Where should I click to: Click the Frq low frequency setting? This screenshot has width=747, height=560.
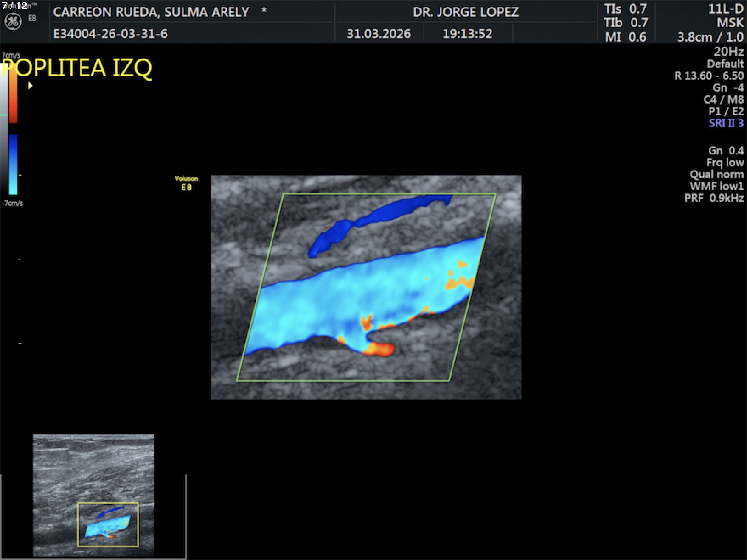pyautogui.click(x=725, y=162)
